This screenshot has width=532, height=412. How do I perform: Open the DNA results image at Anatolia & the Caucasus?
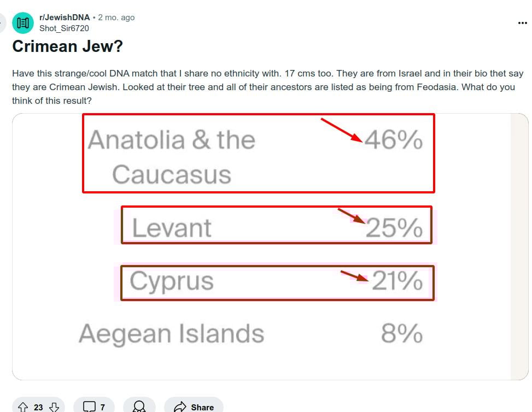point(172,157)
